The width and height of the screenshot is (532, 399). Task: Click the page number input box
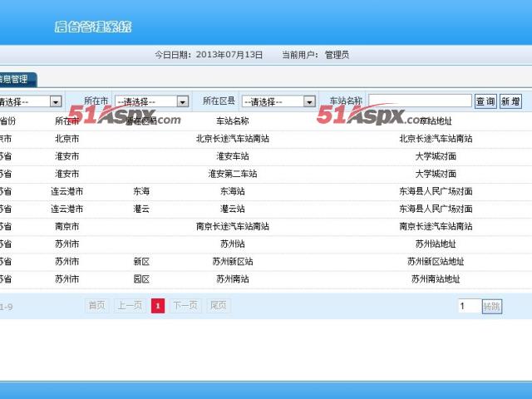469,307
